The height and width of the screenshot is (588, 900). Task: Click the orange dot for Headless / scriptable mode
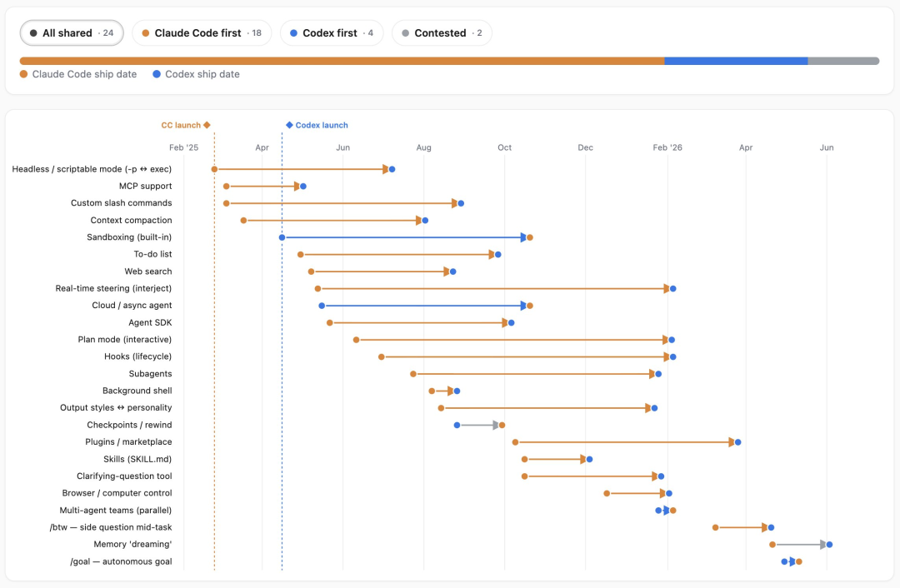tap(214, 169)
